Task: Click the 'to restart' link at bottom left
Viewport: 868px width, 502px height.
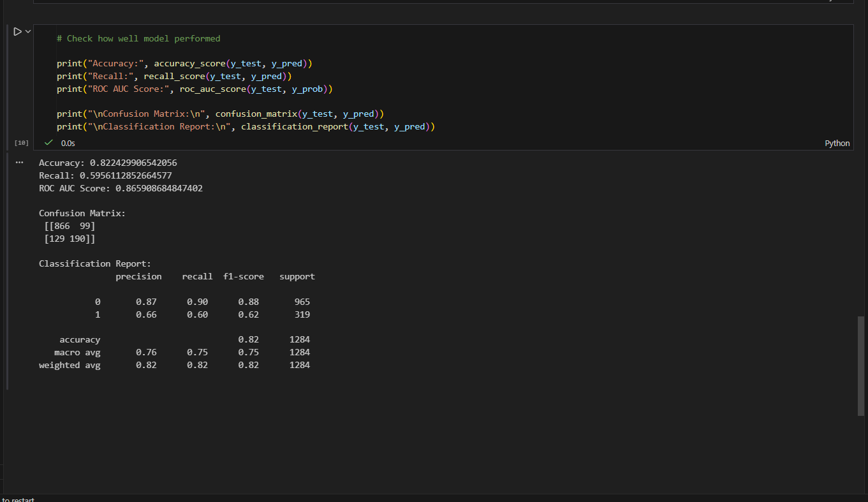Action: pos(17,499)
